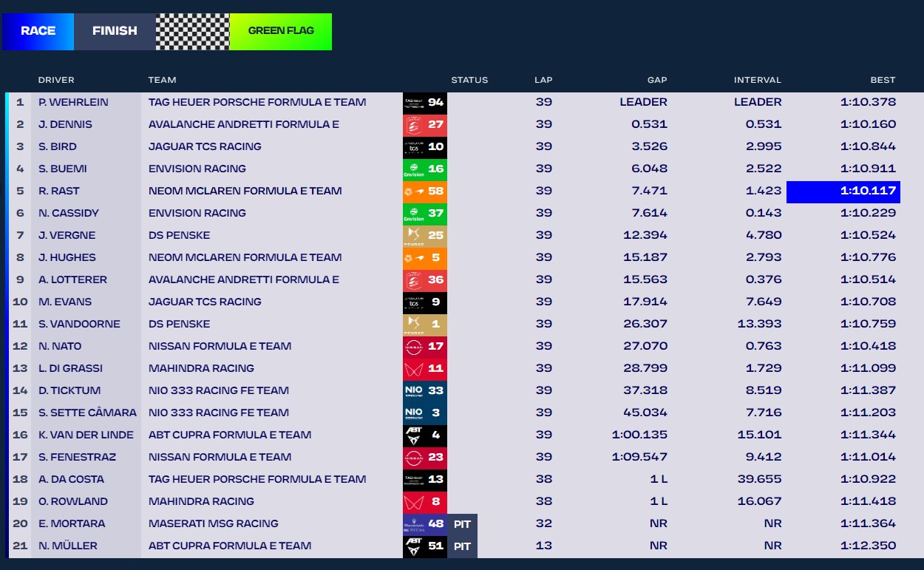The image size is (924, 570).
Task: Click Ticktum's NIO number 33 badge
Action: (x=425, y=390)
